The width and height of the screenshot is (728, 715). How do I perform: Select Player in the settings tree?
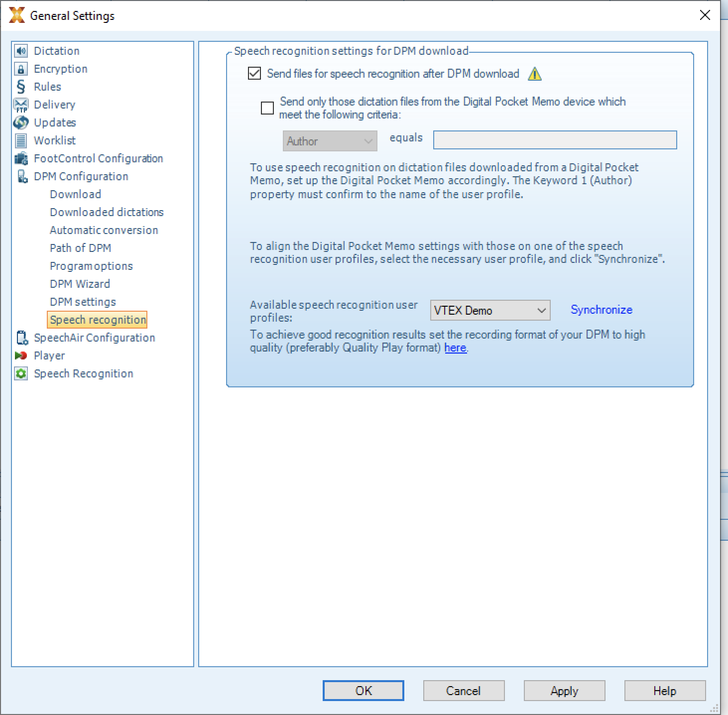point(49,356)
